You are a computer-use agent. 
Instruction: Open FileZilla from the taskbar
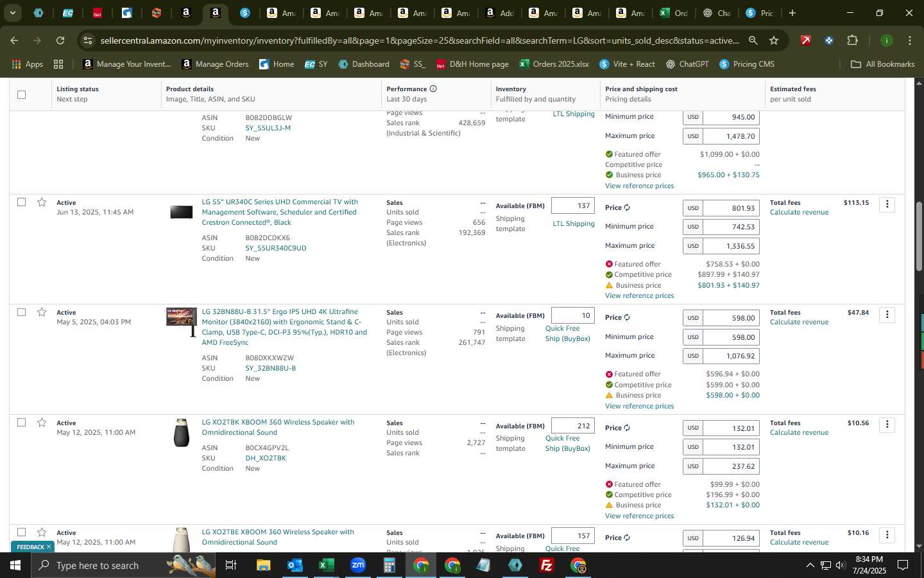547,565
